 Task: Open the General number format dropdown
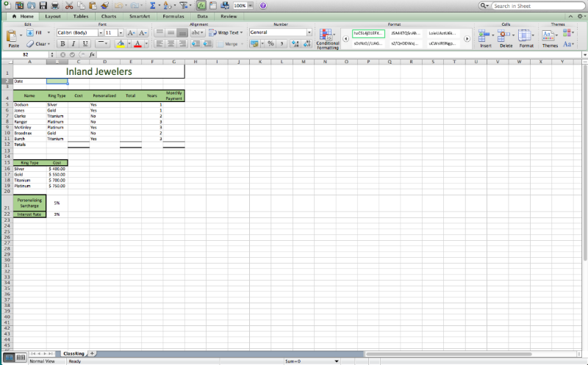tap(309, 32)
